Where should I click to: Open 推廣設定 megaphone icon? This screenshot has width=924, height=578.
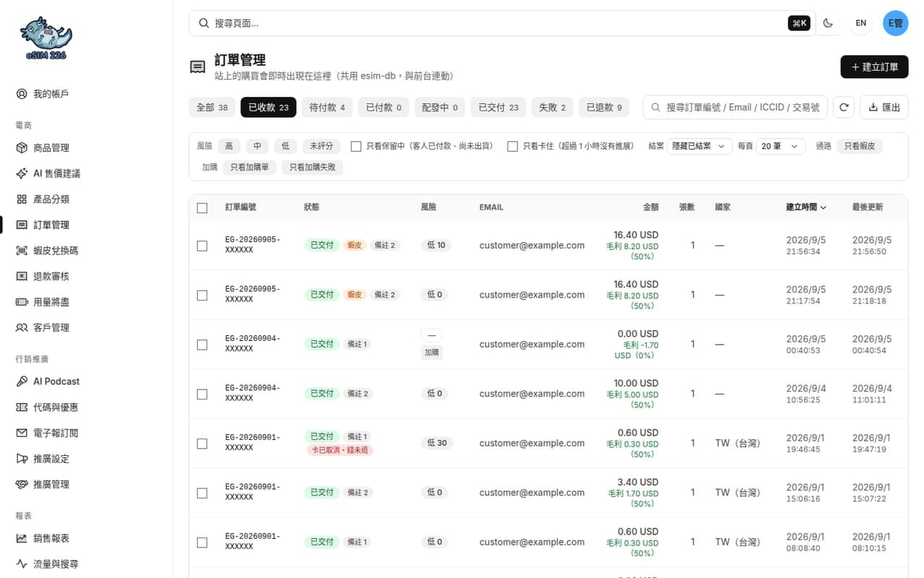coord(22,459)
